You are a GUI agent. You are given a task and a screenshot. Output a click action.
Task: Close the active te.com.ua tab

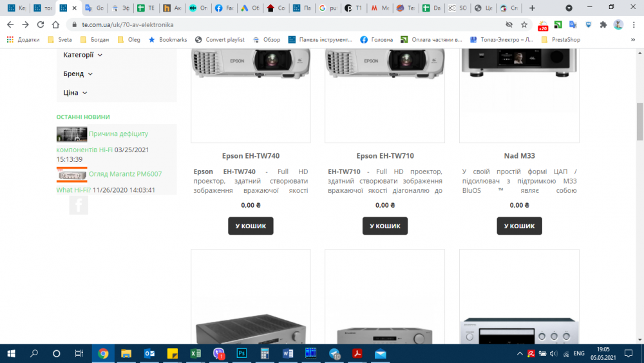[74, 8]
